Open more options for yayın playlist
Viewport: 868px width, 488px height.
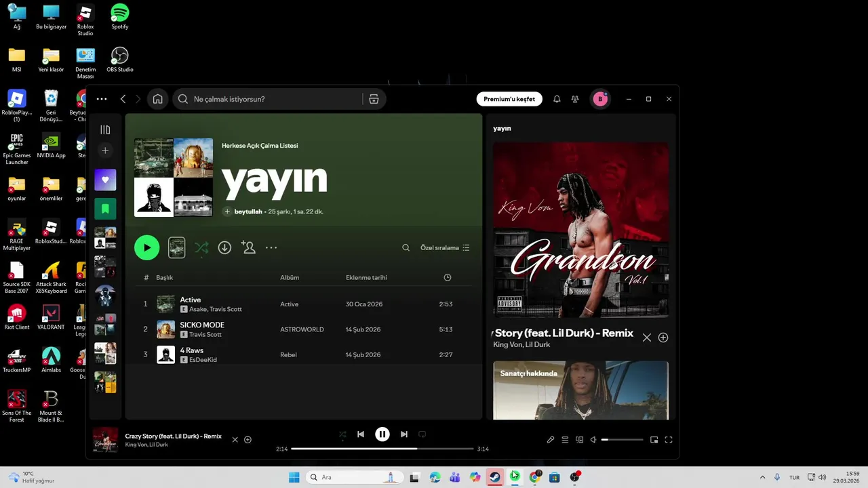coord(271,248)
